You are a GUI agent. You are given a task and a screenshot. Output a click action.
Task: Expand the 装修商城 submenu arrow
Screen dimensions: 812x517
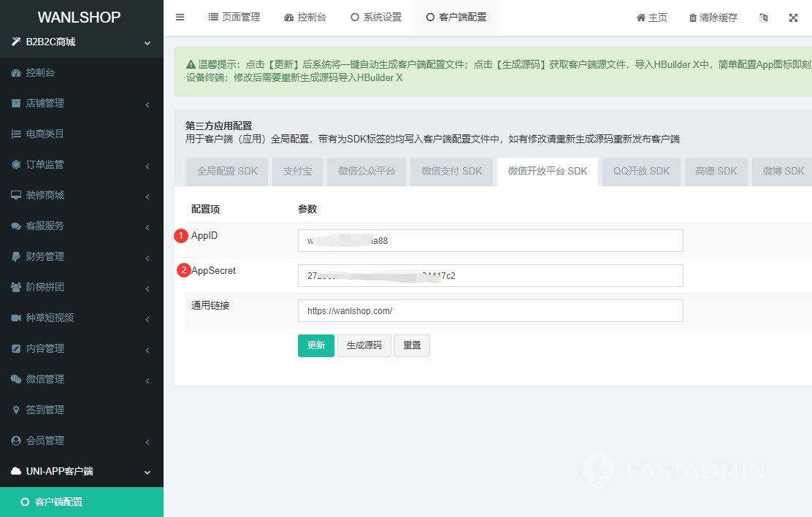[x=148, y=196]
